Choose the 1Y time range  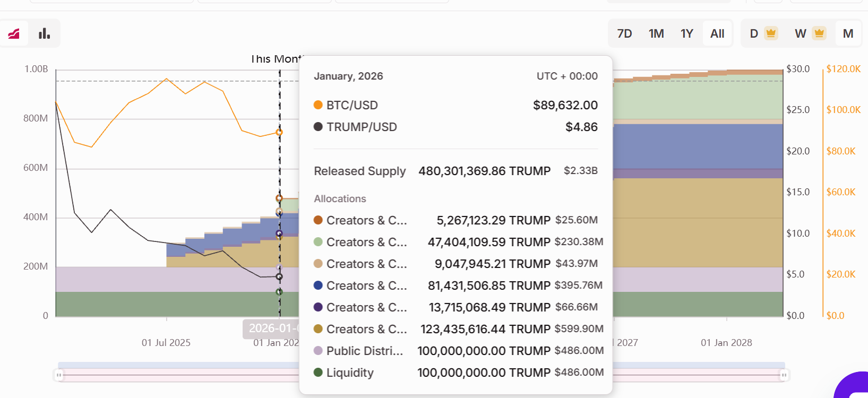[x=687, y=33]
